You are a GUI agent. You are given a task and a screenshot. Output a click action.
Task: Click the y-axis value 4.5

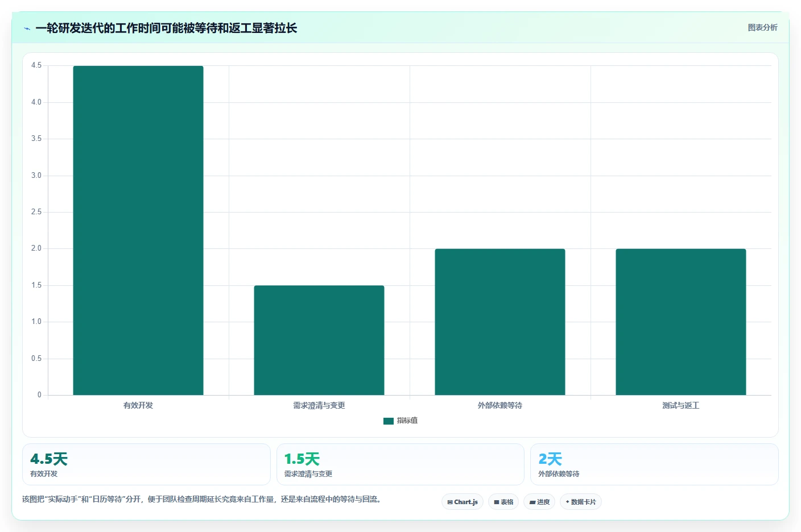36,65
